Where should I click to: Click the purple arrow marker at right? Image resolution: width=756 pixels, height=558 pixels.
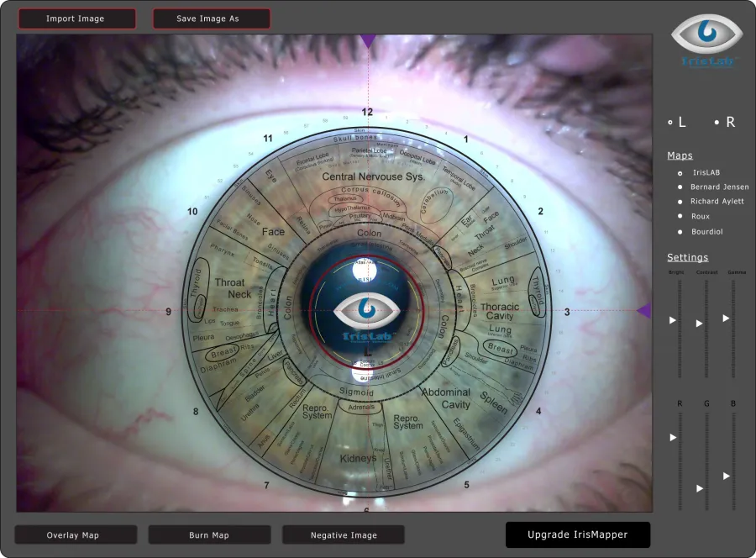[x=644, y=311]
